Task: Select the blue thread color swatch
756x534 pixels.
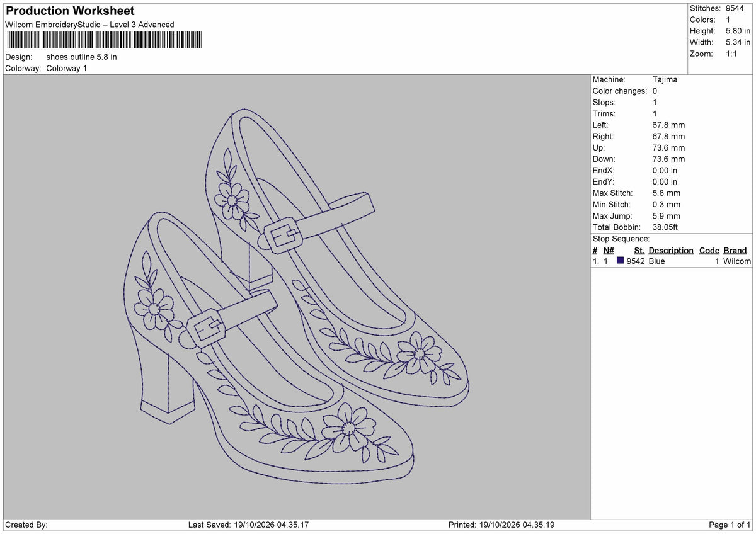Action: pyautogui.click(x=621, y=261)
